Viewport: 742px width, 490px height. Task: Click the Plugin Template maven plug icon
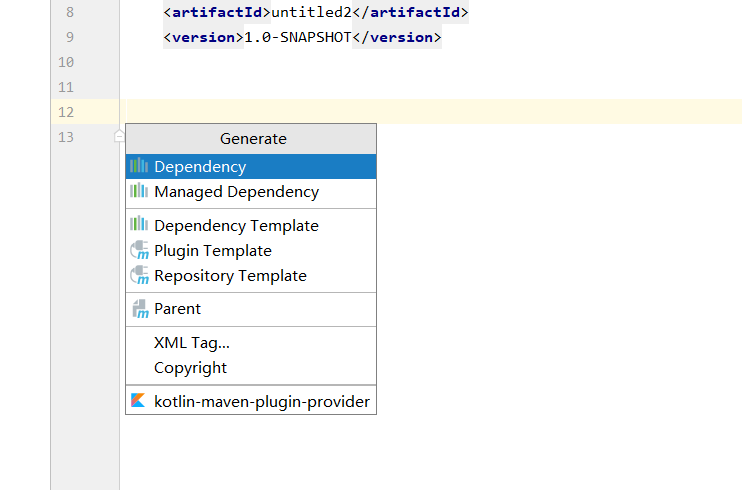pos(140,250)
